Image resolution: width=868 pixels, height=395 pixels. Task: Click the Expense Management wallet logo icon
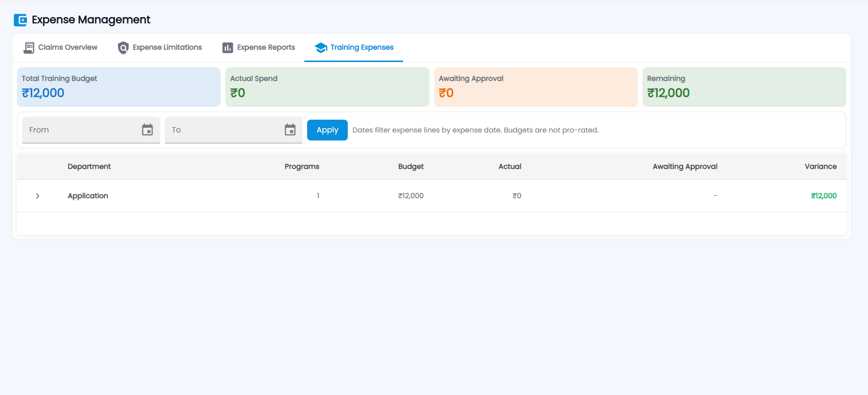tap(20, 20)
